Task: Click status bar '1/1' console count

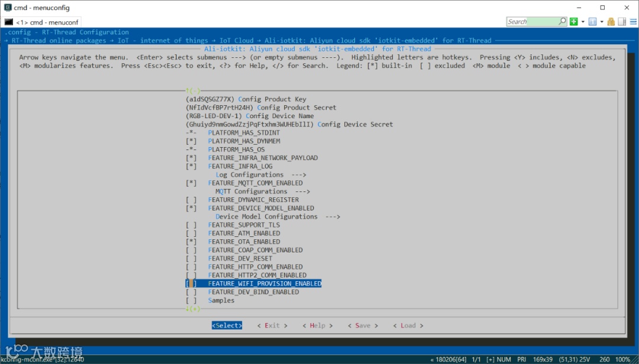Action: coord(476,359)
